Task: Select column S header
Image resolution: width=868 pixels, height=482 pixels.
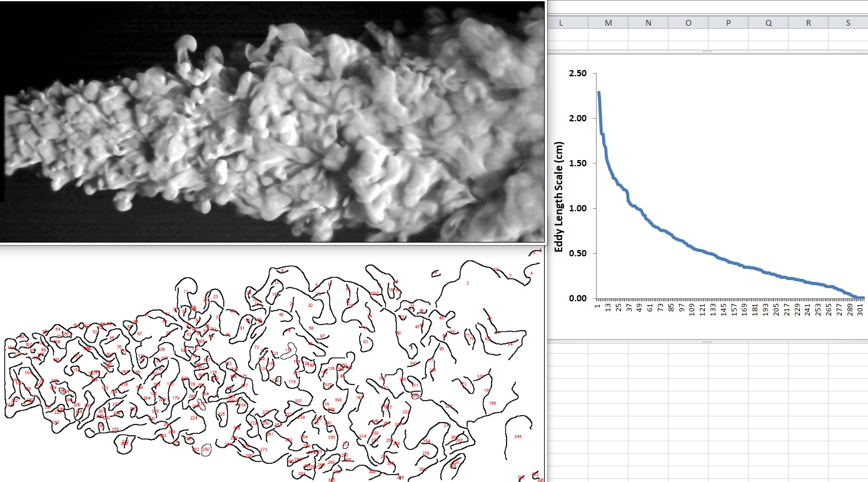Action: click(x=848, y=23)
